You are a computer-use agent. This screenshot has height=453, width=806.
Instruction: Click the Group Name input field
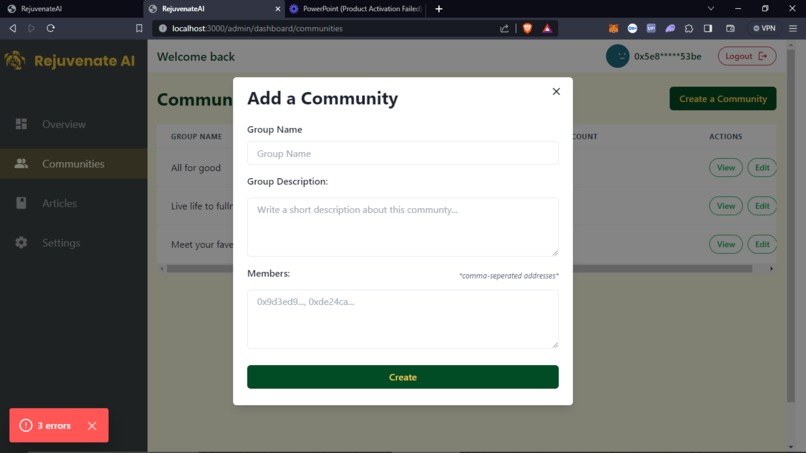pyautogui.click(x=402, y=153)
